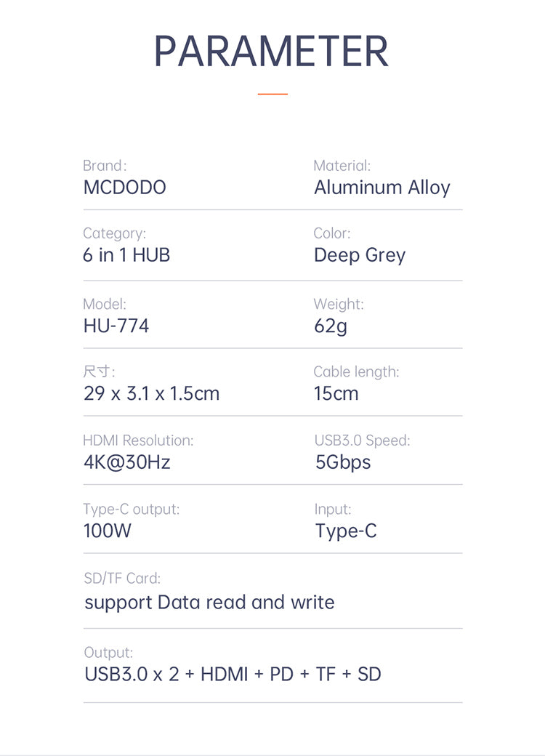Click the USB3.0 Speed label
545x756 pixels.
(362, 441)
